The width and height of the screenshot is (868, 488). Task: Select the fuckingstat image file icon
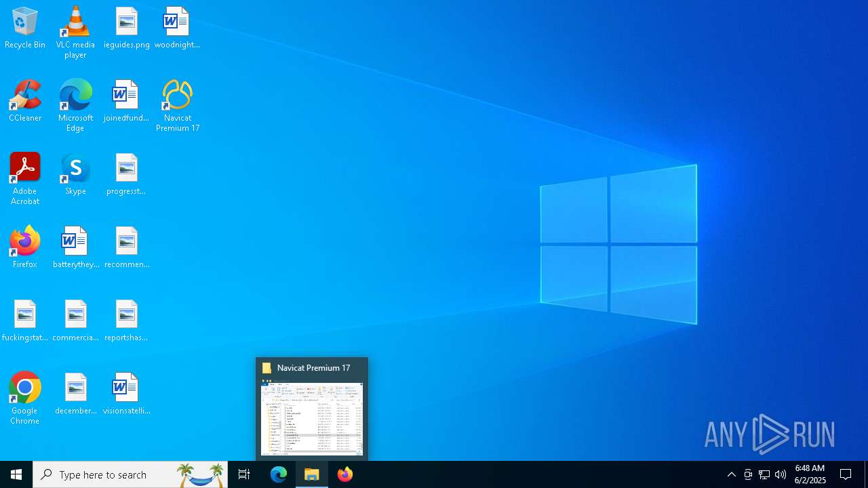tap(25, 321)
